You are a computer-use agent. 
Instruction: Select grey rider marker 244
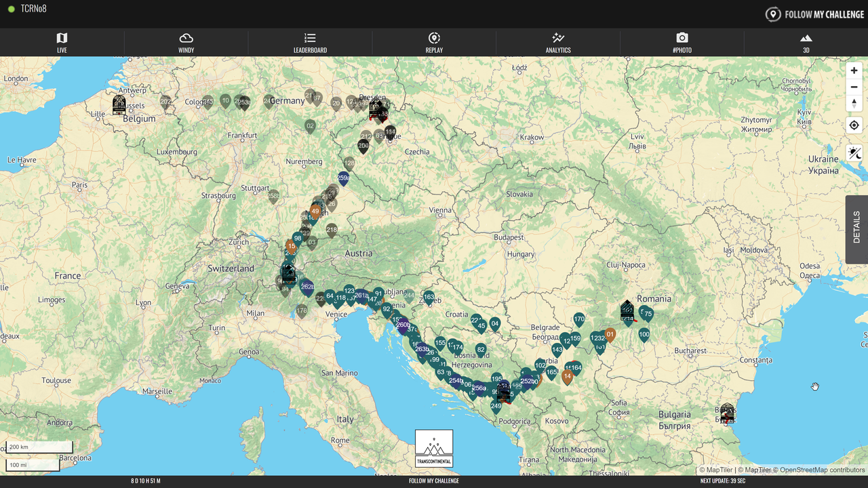tap(409, 296)
